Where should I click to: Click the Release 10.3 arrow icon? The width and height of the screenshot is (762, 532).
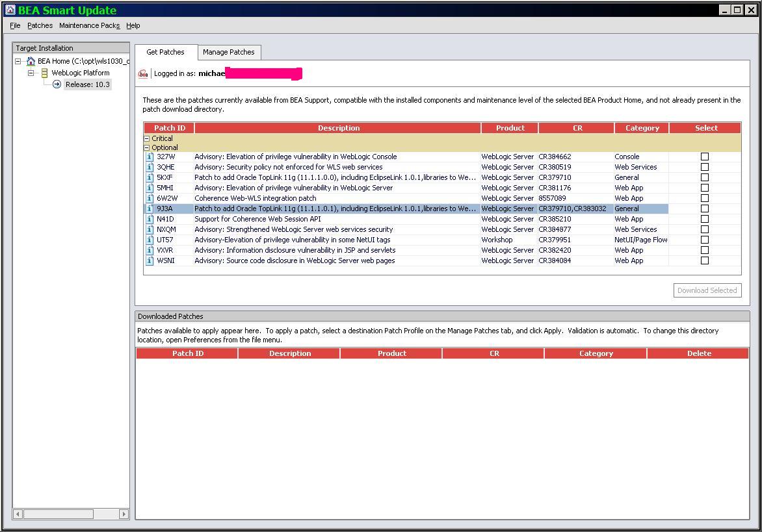57,84
